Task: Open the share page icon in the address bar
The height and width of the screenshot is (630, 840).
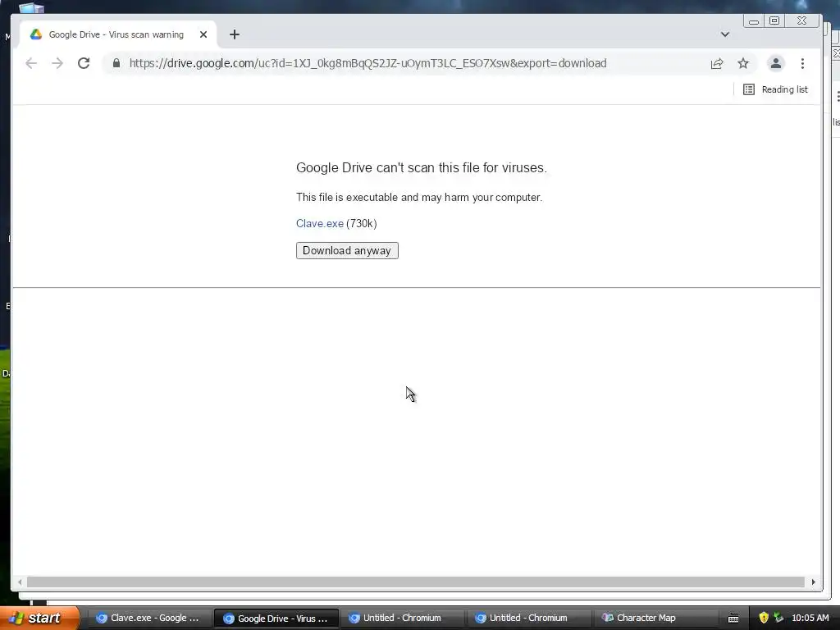Action: [717, 63]
